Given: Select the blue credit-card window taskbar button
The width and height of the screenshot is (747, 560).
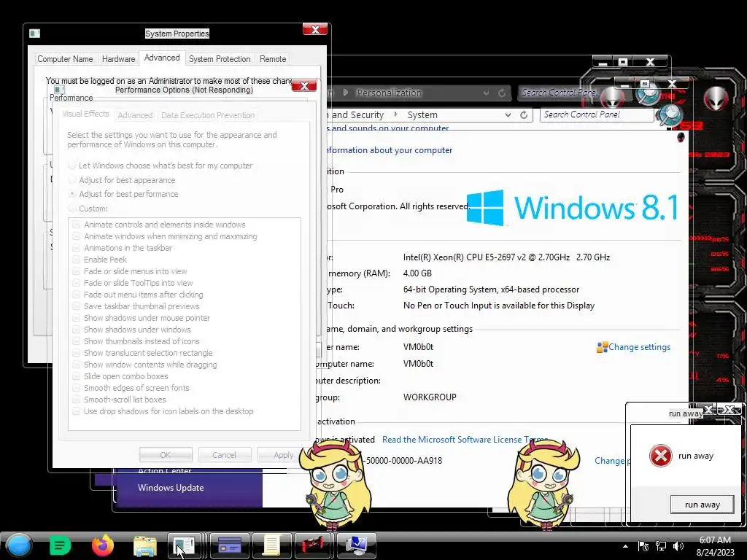Looking at the screenshot, I should pyautogui.click(x=230, y=545).
